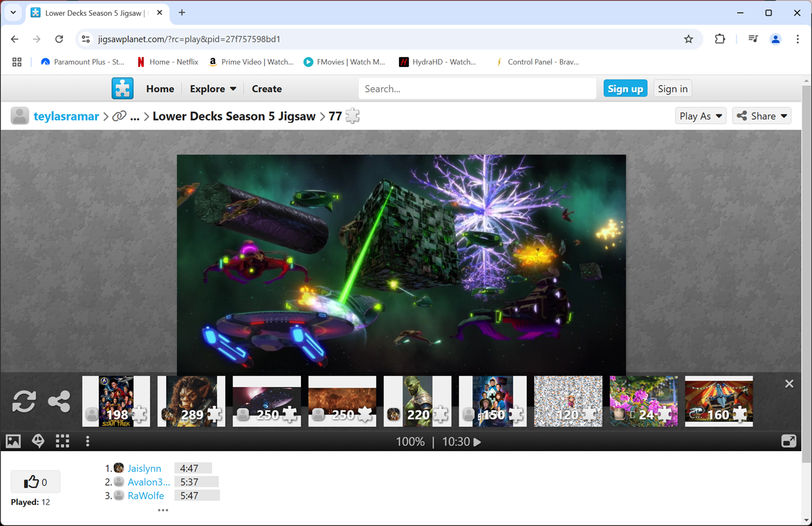Open the HydraHD bookmark
Viewport: 812px width, 526px height.
coord(437,62)
